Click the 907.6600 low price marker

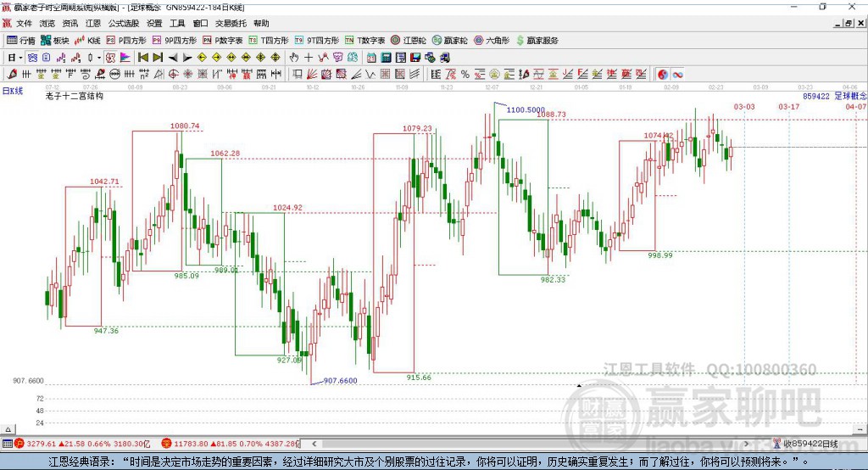340,381
